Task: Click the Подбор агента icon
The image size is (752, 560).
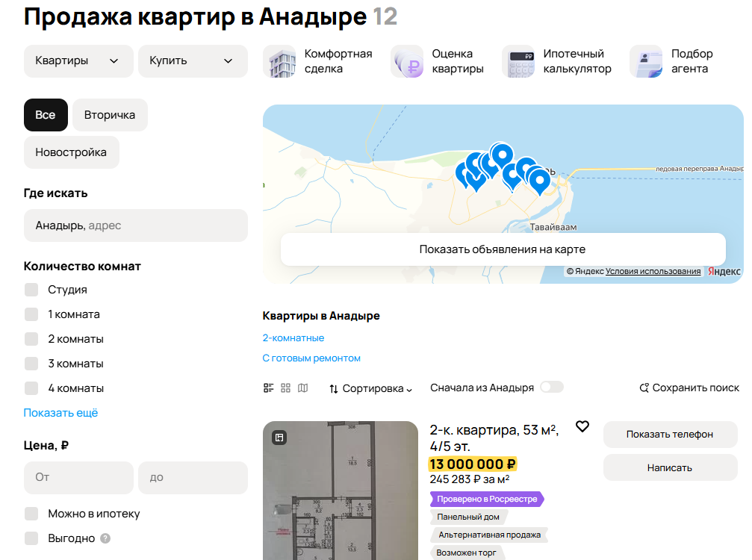Action: (645, 60)
